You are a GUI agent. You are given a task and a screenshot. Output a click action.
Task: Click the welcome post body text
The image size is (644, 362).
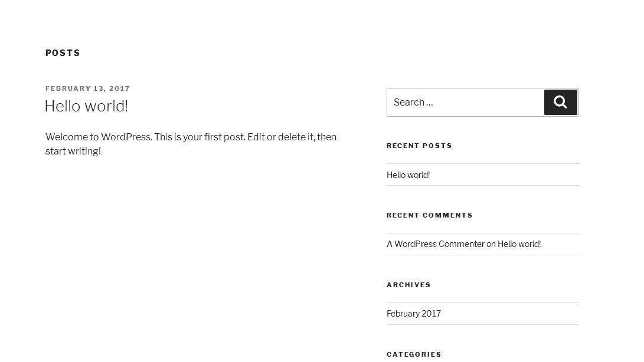(191, 144)
